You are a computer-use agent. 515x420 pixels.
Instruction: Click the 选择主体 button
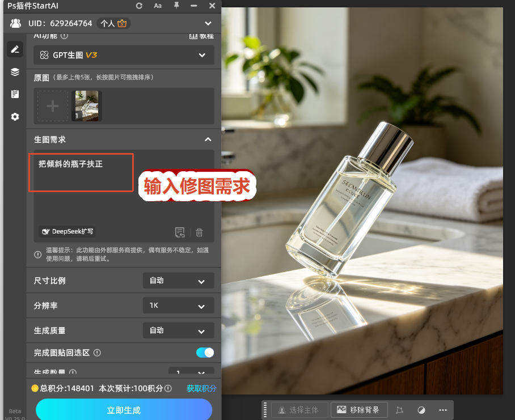[299, 410]
